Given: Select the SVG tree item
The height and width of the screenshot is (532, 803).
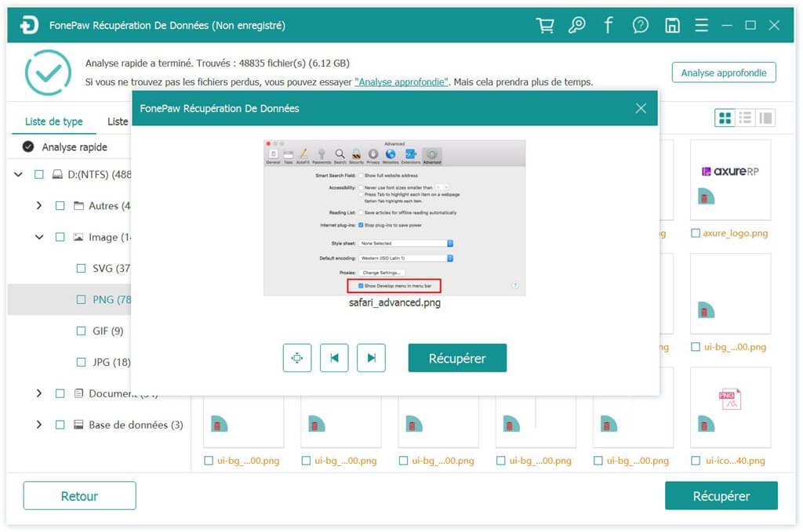Looking at the screenshot, I should 111,268.
